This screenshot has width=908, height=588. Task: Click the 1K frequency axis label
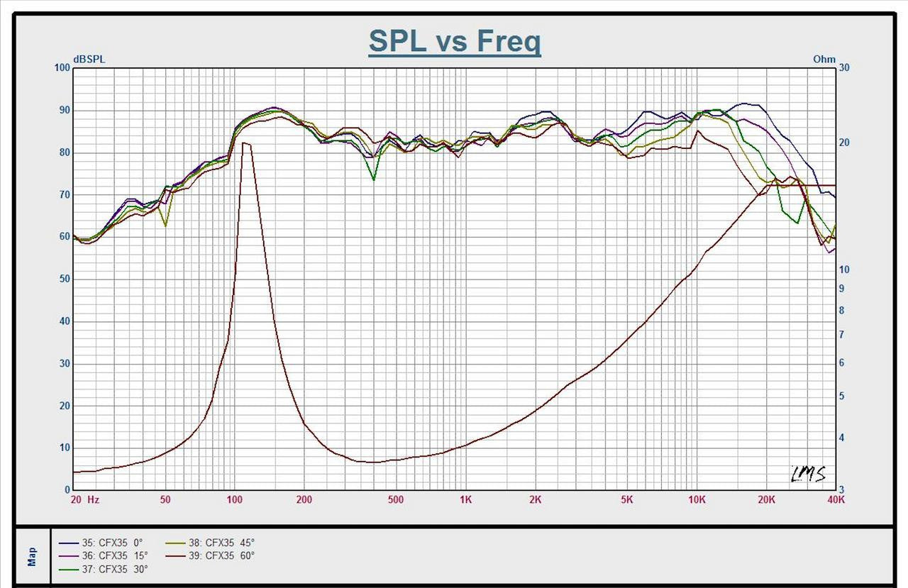pos(465,499)
